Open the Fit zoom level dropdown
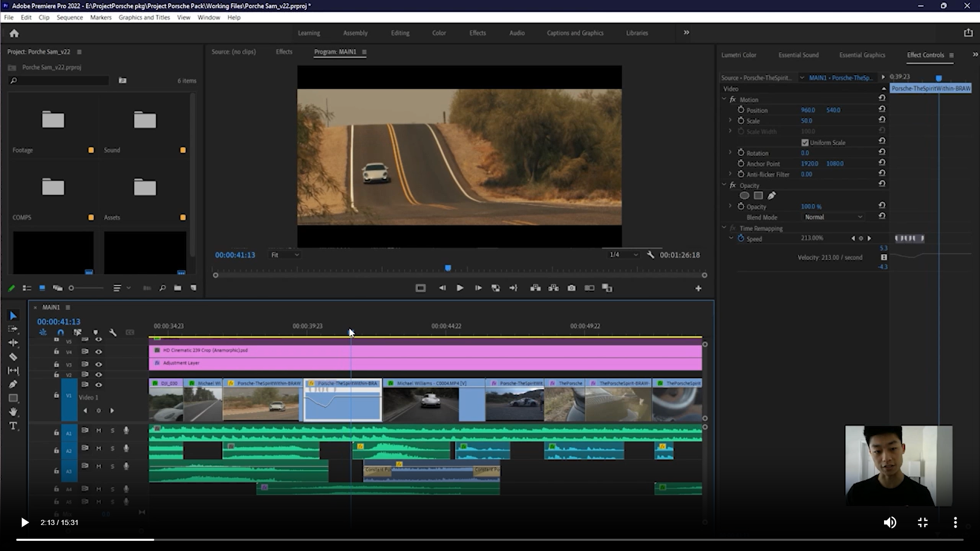Screen dimensions: 980x551 click(285, 255)
